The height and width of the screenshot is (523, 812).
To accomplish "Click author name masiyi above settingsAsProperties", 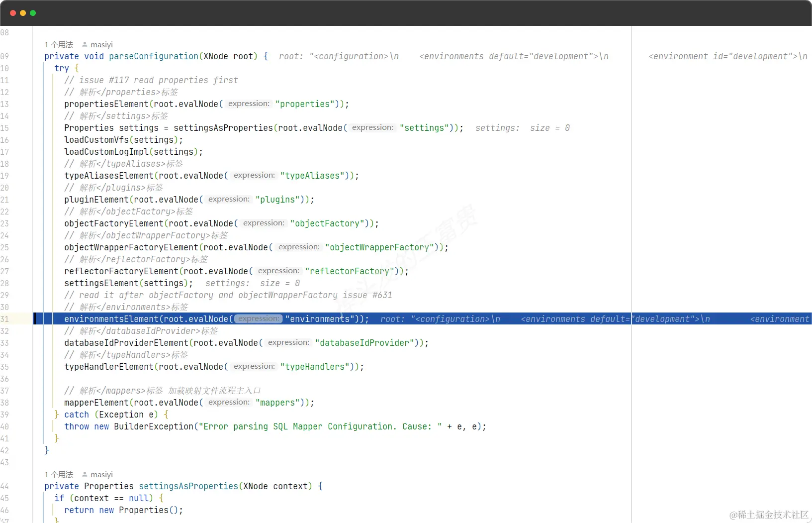I will (x=101, y=474).
